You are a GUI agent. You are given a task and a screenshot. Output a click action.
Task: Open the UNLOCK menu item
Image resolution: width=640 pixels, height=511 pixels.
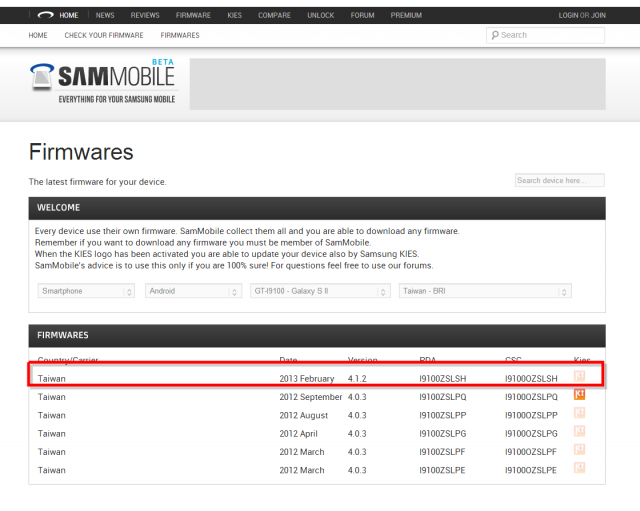pos(320,16)
